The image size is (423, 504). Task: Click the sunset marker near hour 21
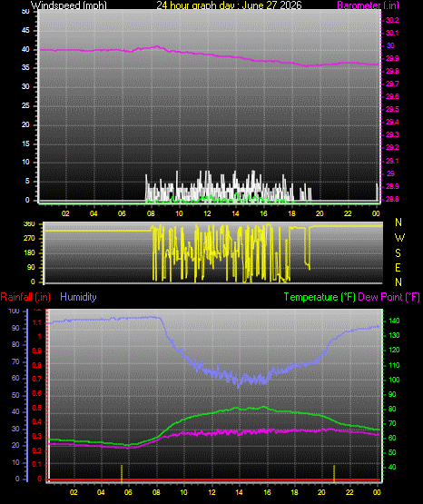334,473
